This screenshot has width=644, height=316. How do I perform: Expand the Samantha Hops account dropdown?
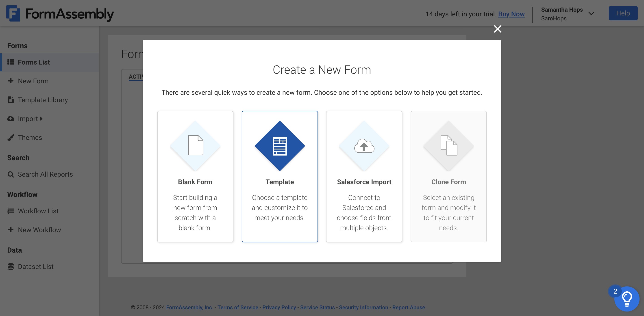(591, 13)
